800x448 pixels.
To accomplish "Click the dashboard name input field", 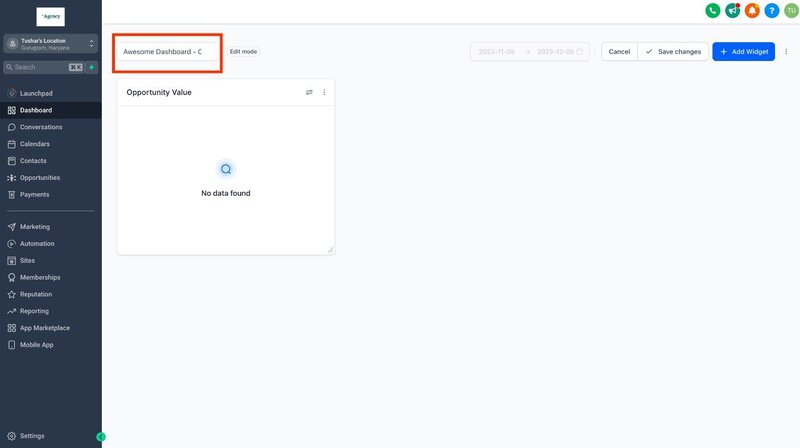I will pyautogui.click(x=167, y=52).
